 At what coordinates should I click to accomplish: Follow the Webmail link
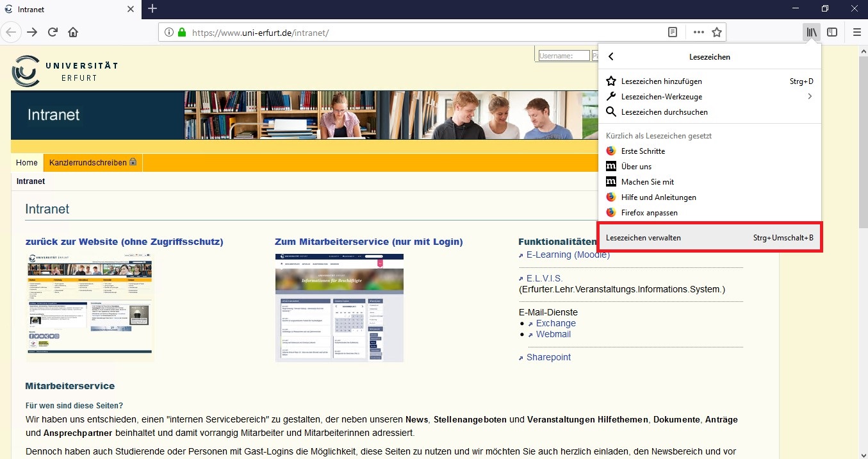pos(553,334)
